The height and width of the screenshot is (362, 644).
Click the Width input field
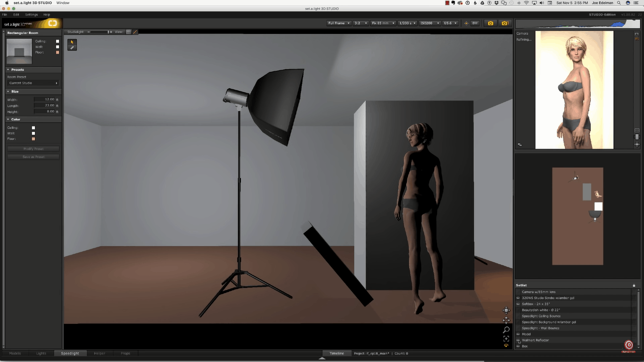tap(45, 99)
